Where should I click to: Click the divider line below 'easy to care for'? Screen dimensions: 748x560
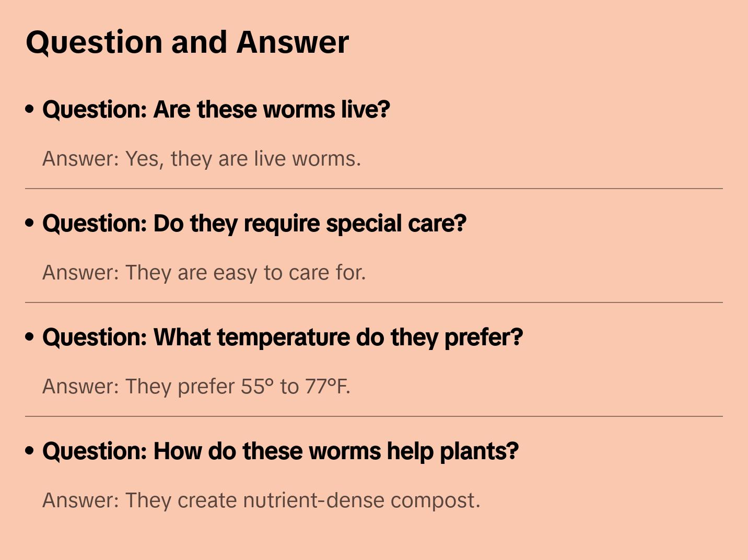pyautogui.click(x=374, y=302)
